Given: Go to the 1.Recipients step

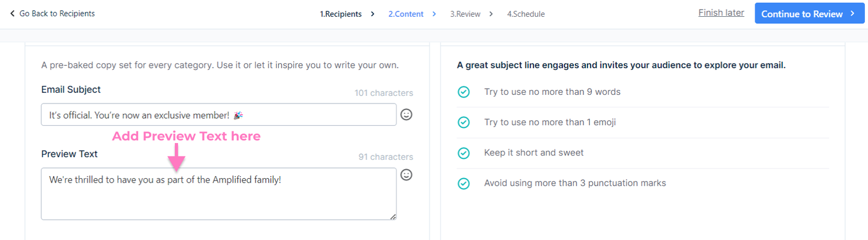Looking at the screenshot, I should 341,14.
